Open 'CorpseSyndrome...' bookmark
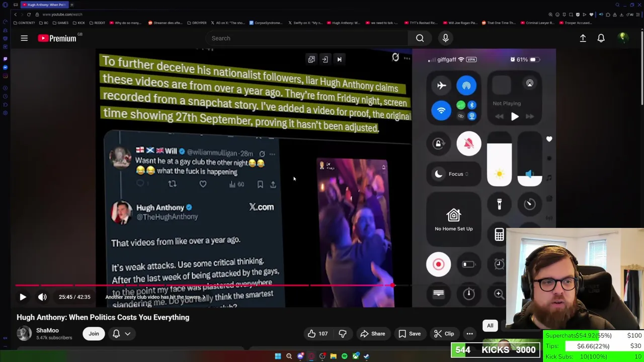644x362 pixels. (x=266, y=23)
